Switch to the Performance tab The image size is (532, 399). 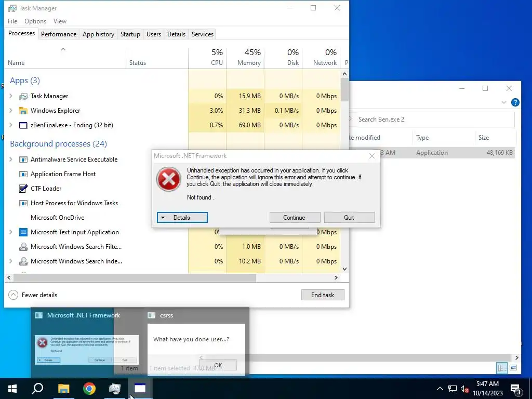pos(59,34)
